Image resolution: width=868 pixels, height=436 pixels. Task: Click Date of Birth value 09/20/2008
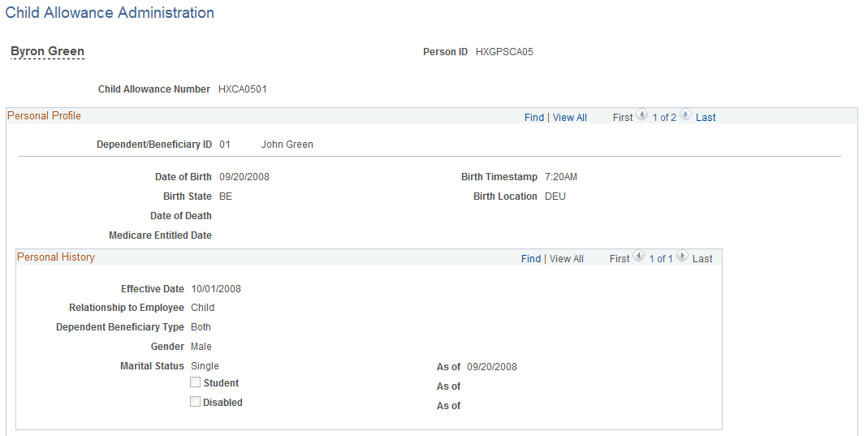coord(244,177)
